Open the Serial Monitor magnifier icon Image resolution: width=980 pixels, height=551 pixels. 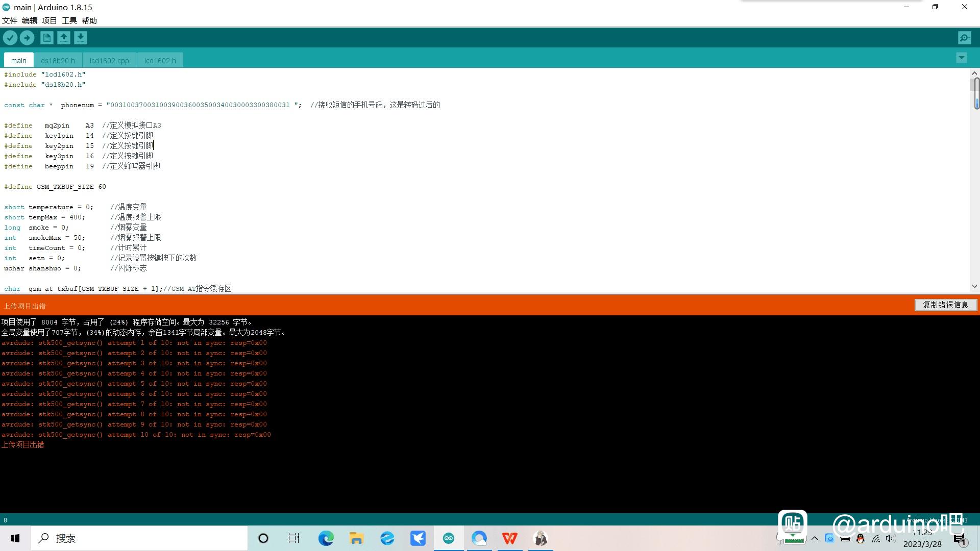(x=965, y=38)
